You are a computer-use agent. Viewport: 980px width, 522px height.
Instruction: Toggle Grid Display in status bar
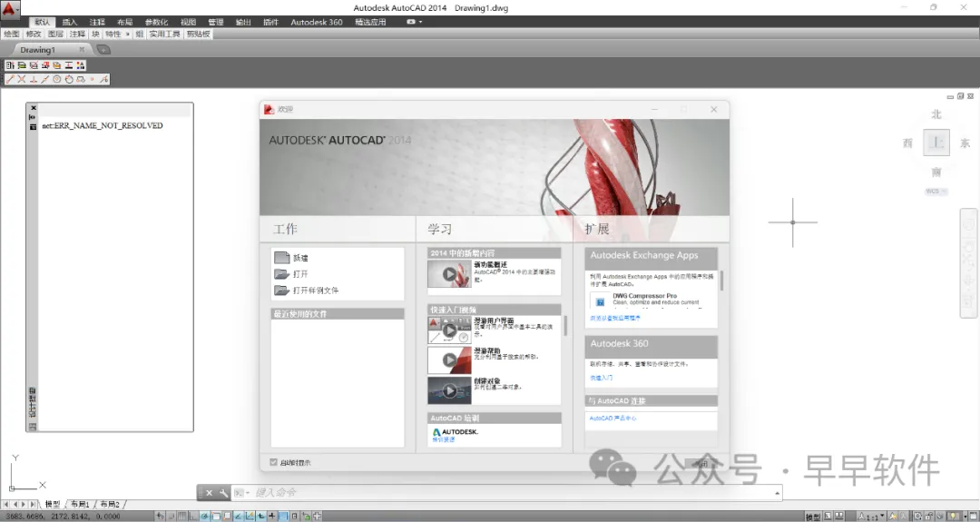pos(181,517)
